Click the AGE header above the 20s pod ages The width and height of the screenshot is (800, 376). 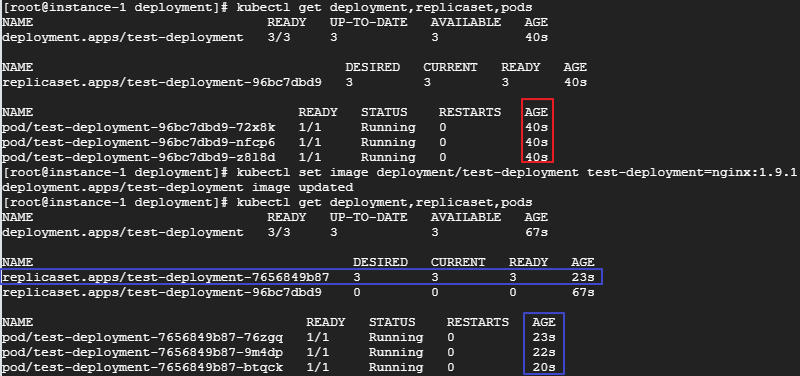pos(544,322)
